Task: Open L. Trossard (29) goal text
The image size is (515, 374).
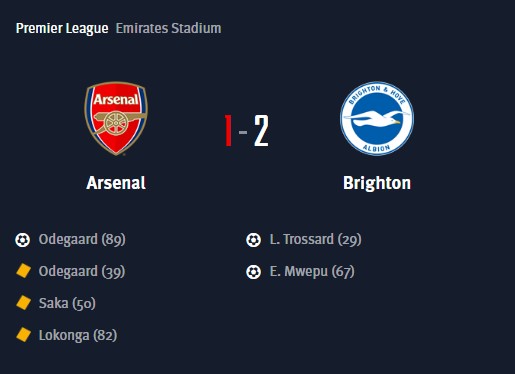Action: 315,240
